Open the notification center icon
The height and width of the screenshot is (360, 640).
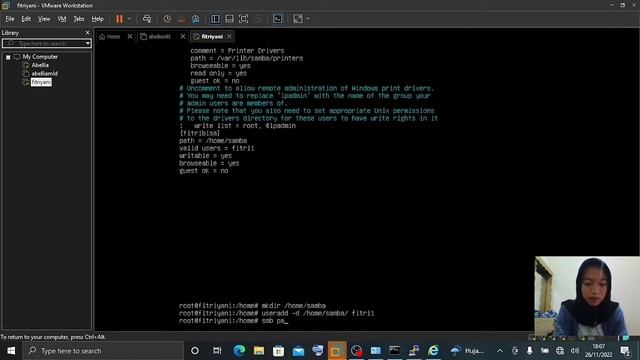(625, 351)
